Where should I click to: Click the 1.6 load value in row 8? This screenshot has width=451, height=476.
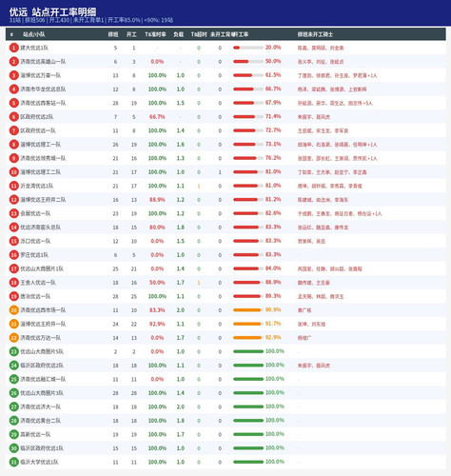coord(181,145)
